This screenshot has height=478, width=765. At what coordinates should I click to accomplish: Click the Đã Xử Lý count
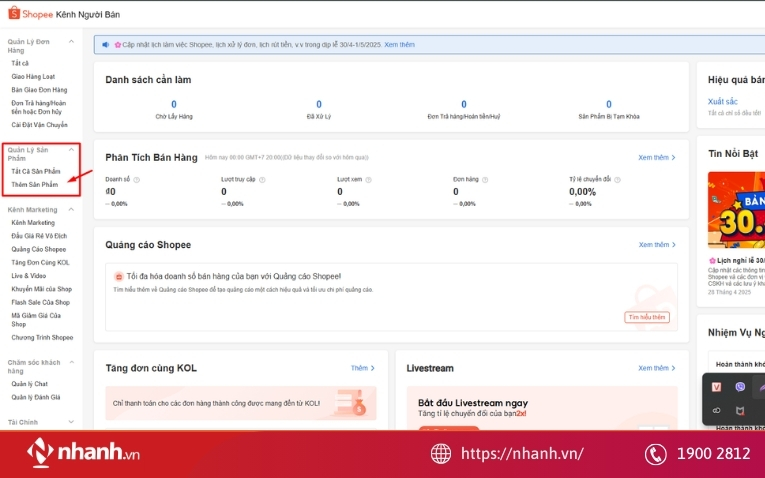pyautogui.click(x=319, y=104)
